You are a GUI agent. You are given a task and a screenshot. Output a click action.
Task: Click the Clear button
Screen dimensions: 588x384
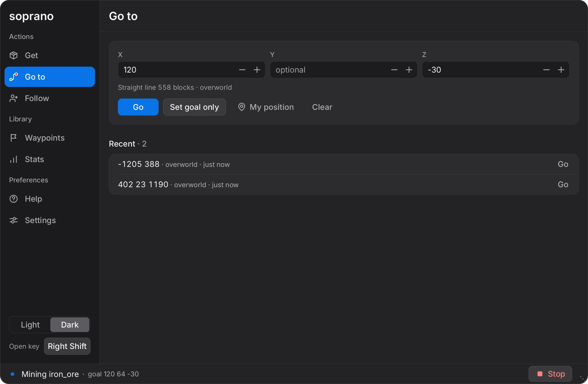coord(322,107)
